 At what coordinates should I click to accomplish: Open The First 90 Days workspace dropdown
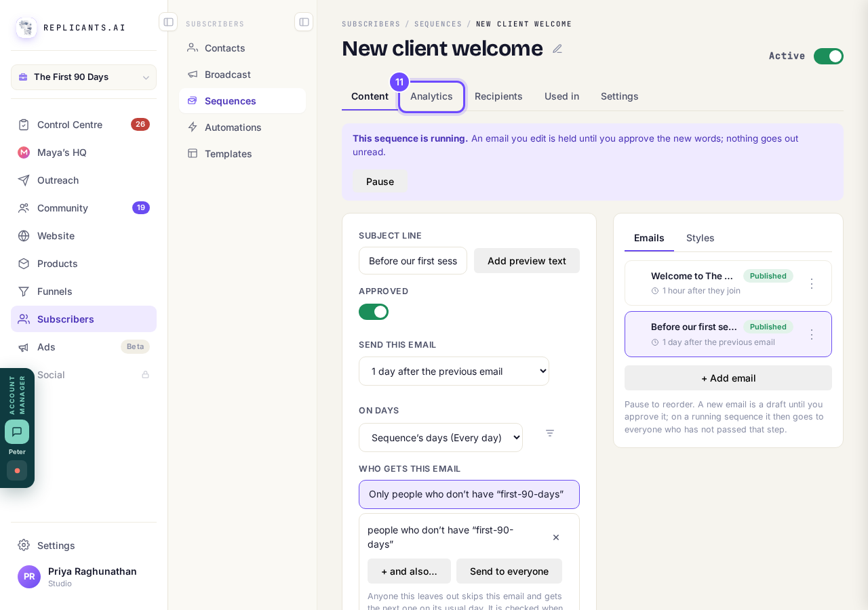pos(83,77)
